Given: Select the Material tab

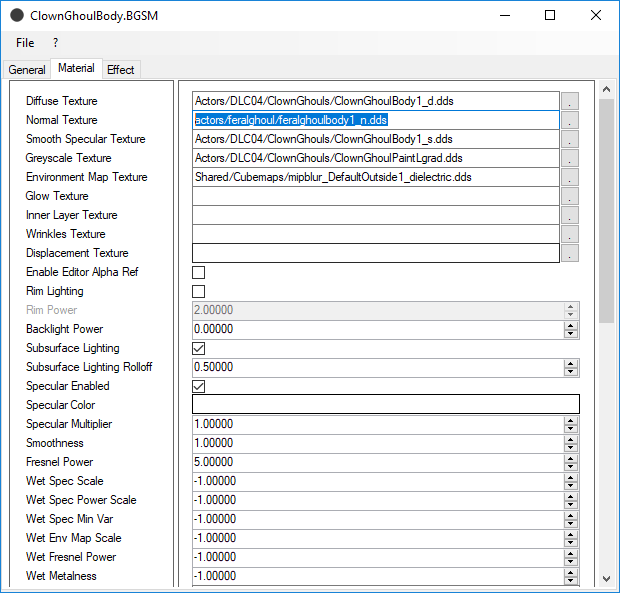Looking at the screenshot, I should coord(76,68).
